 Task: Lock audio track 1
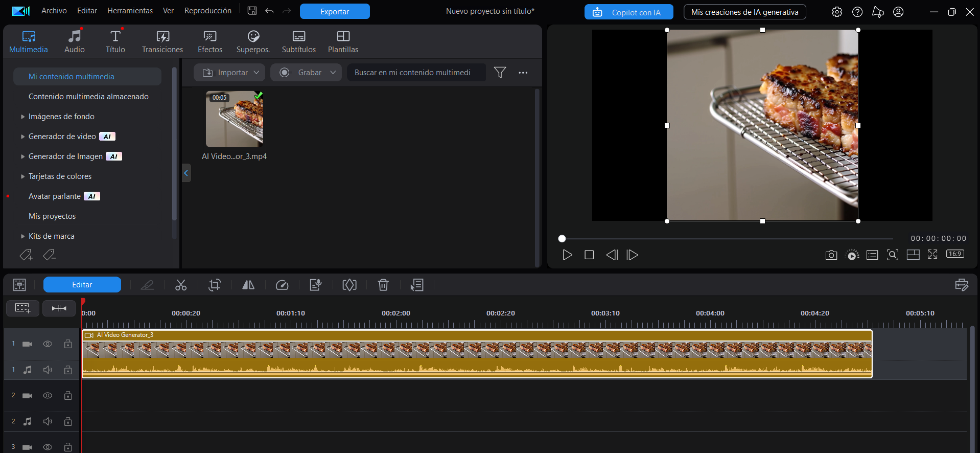pyautogui.click(x=68, y=370)
